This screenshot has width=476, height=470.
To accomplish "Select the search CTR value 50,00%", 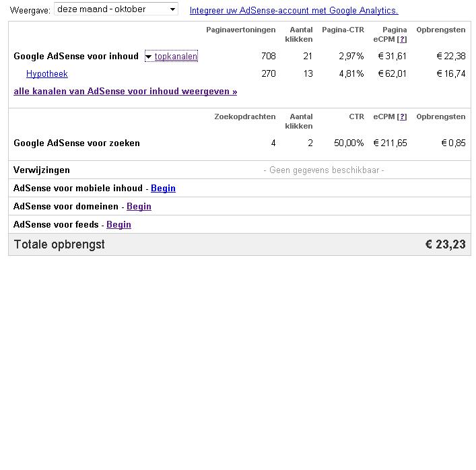I will (x=349, y=143).
